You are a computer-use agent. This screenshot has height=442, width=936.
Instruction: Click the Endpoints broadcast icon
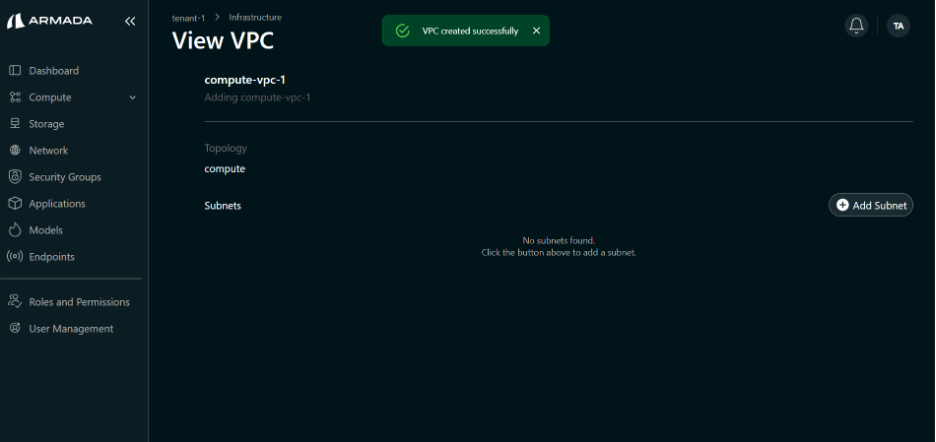(15, 257)
